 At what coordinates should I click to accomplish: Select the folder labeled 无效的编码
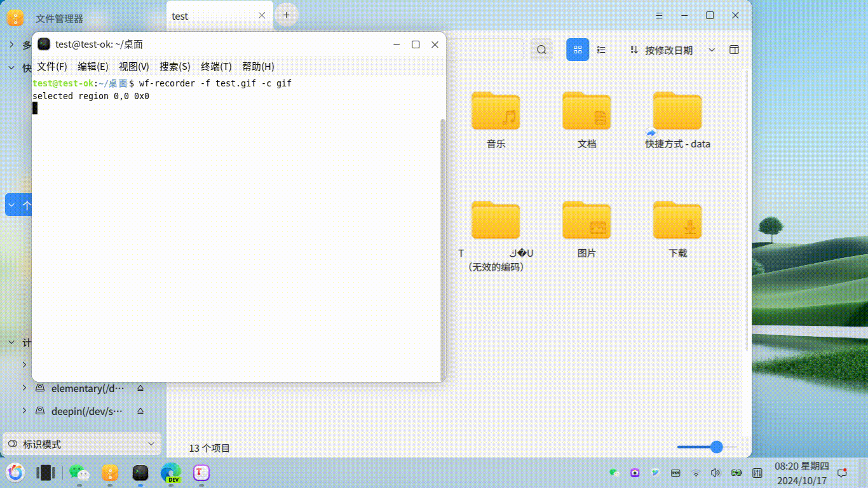(x=496, y=220)
